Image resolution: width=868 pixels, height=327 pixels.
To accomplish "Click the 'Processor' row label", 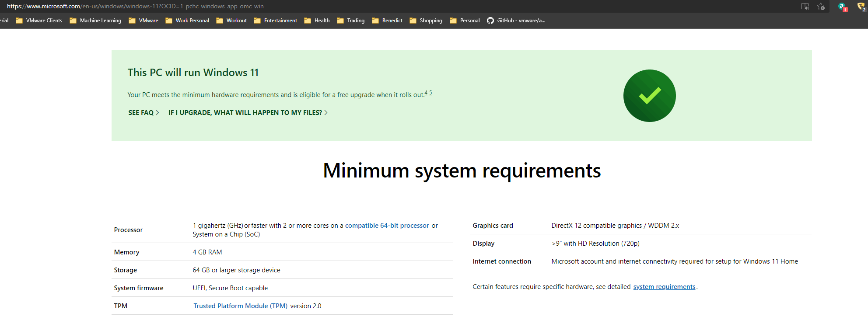I will (x=128, y=230).
